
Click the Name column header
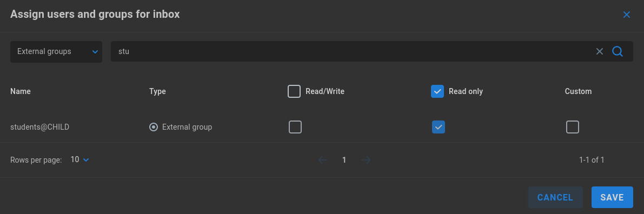(x=21, y=91)
